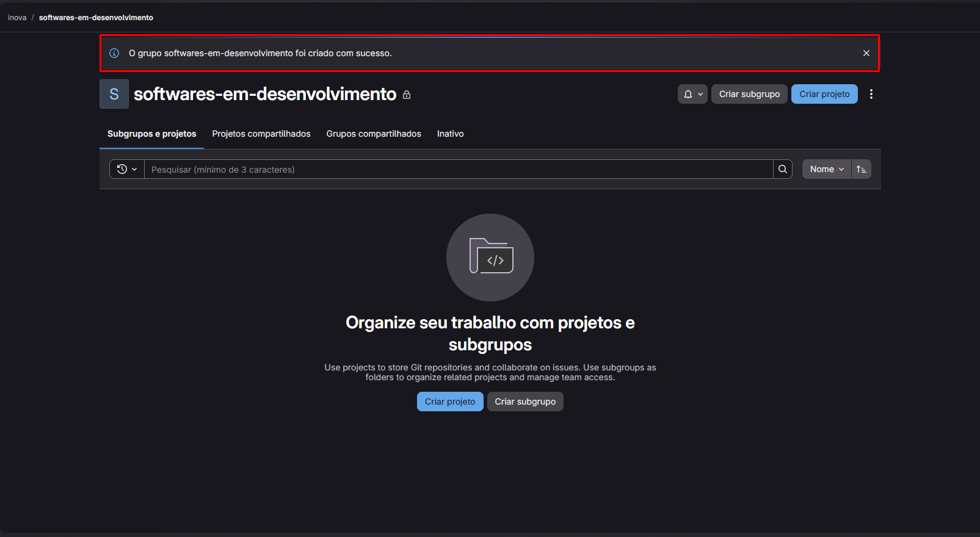Switch to the Grupos compartilhados tab
The width and height of the screenshot is (980, 537).
374,134
